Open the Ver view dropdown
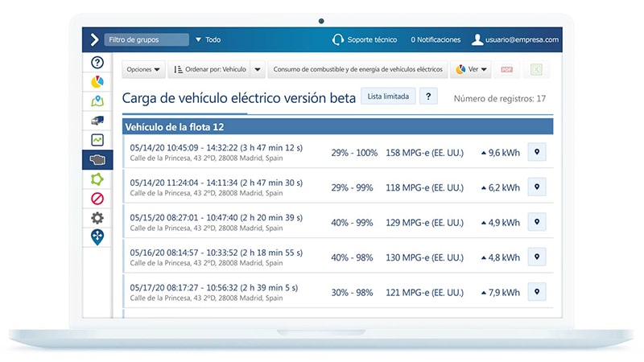644x362 pixels. coord(472,70)
